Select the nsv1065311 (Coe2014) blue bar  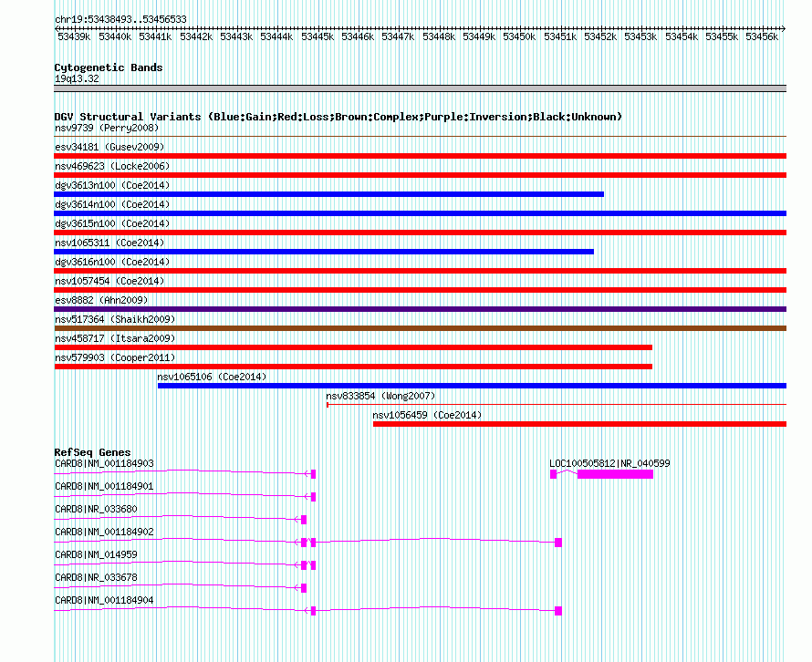pyautogui.click(x=324, y=252)
